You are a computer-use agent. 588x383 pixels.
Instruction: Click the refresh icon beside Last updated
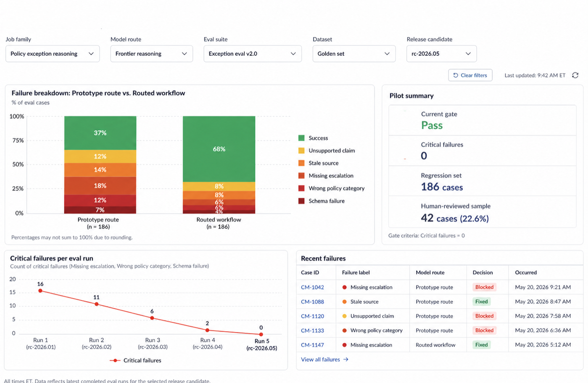click(x=575, y=75)
